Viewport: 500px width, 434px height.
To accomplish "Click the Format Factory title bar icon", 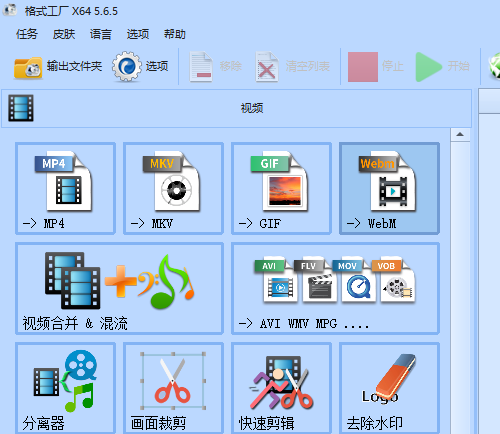I will (x=10, y=10).
